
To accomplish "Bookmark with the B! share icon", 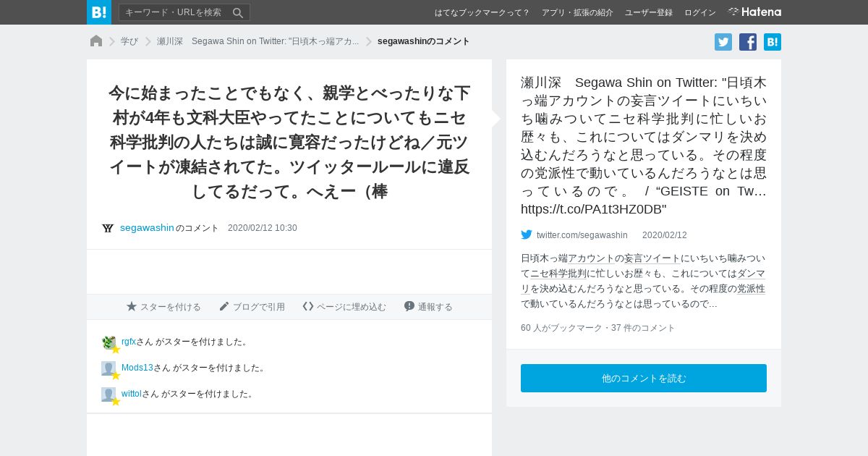I will 773,42.
